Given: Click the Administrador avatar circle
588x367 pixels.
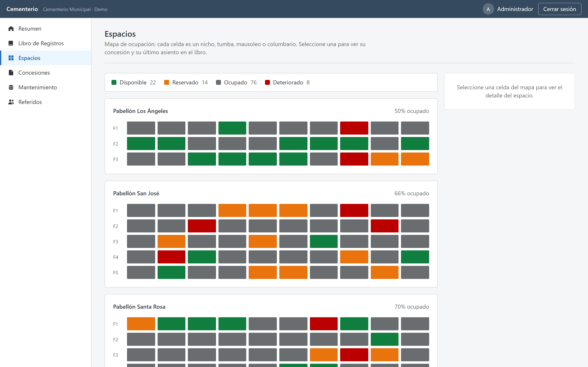Looking at the screenshot, I should click(x=488, y=9).
